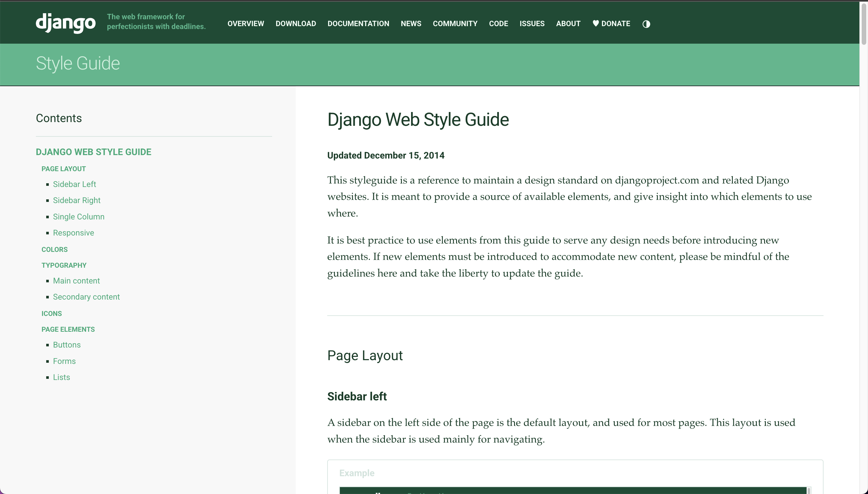Open the Main content contents link
The image size is (868, 494).
pos(76,281)
